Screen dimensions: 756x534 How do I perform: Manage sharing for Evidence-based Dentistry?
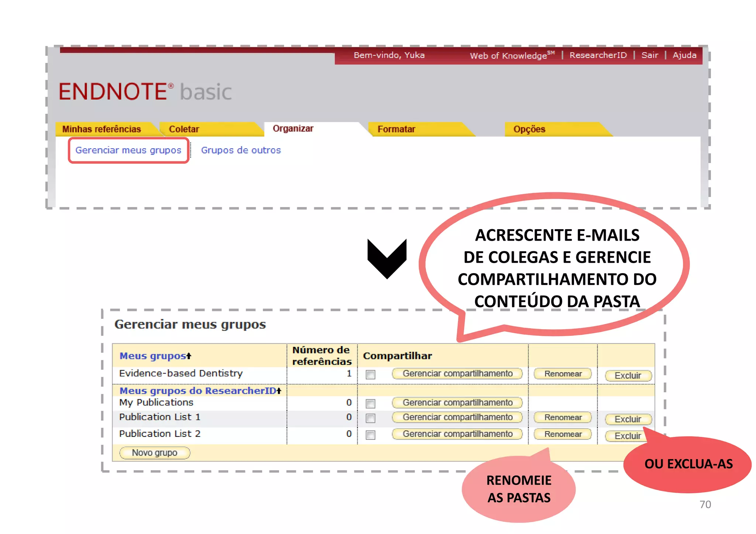click(457, 373)
